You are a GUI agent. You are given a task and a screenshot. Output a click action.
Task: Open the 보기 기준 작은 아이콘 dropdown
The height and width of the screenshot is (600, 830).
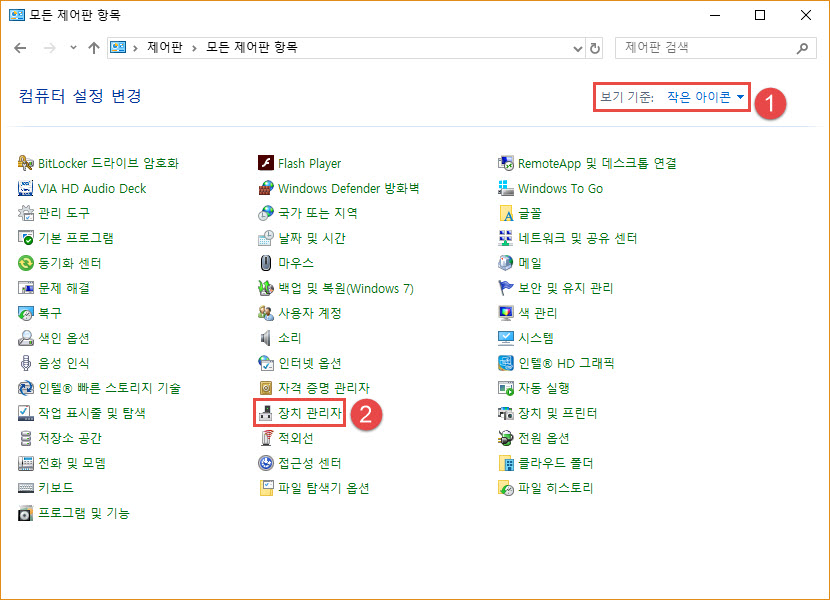click(x=705, y=97)
